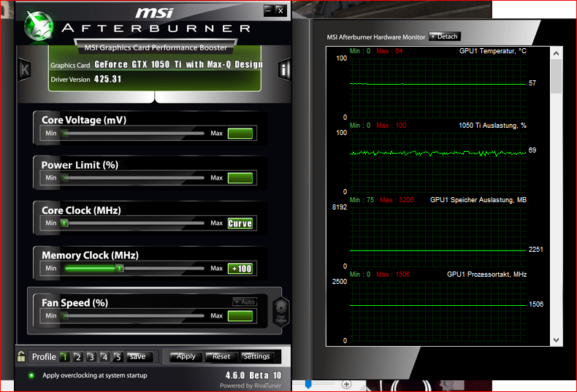This screenshot has width=577, height=392.
Task: Select profile slot 5
Action: click(118, 357)
